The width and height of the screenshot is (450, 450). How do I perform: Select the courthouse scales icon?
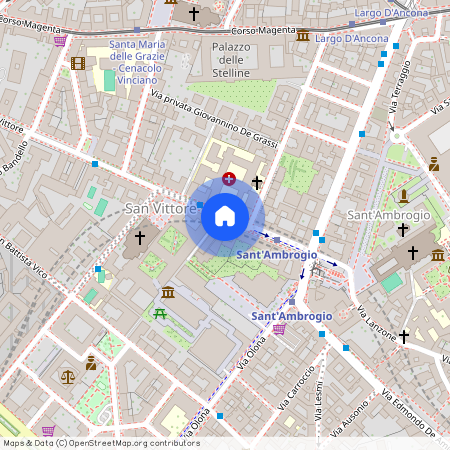tap(68, 377)
